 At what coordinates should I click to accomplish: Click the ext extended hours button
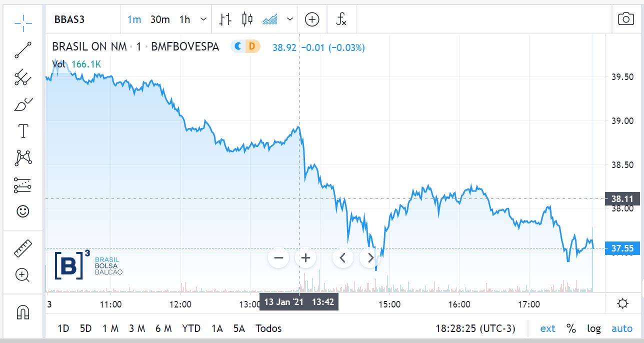[x=547, y=328]
